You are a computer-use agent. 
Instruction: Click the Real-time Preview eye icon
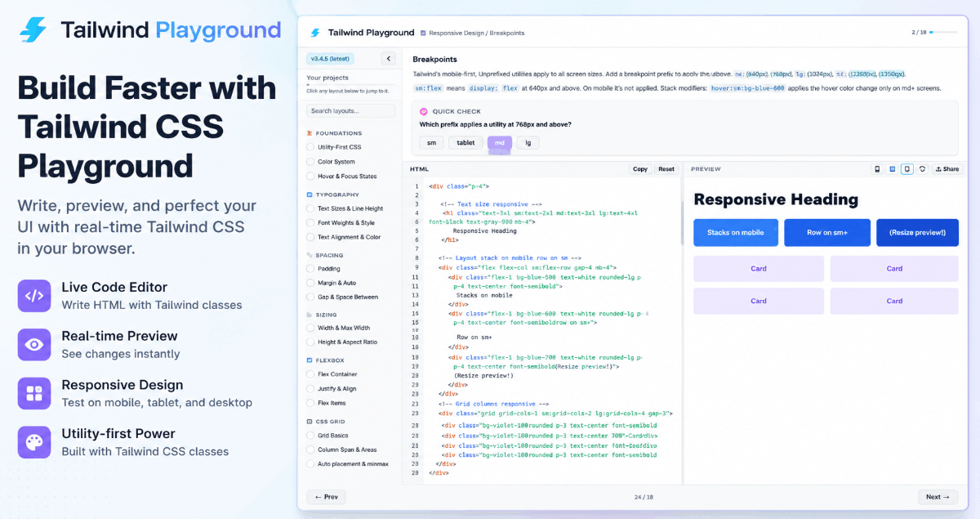click(33, 345)
